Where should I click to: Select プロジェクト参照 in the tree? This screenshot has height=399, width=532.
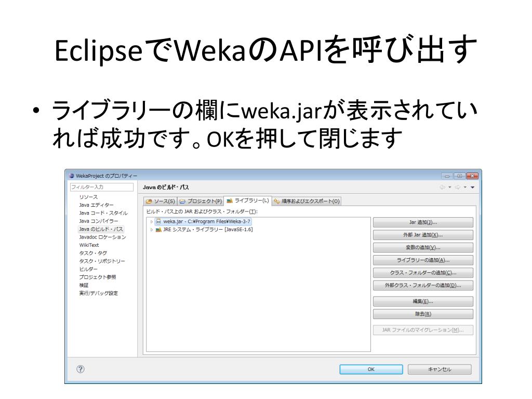pyautogui.click(x=98, y=277)
